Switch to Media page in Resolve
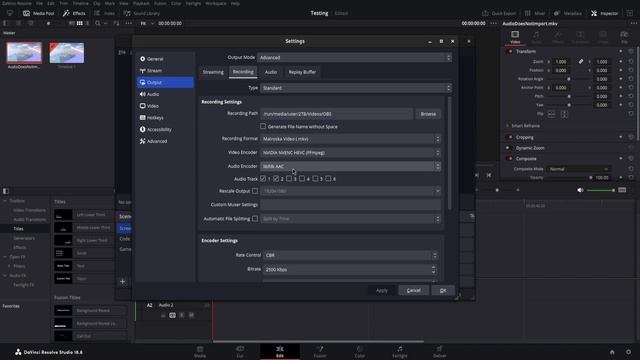640x360 pixels. [200, 352]
